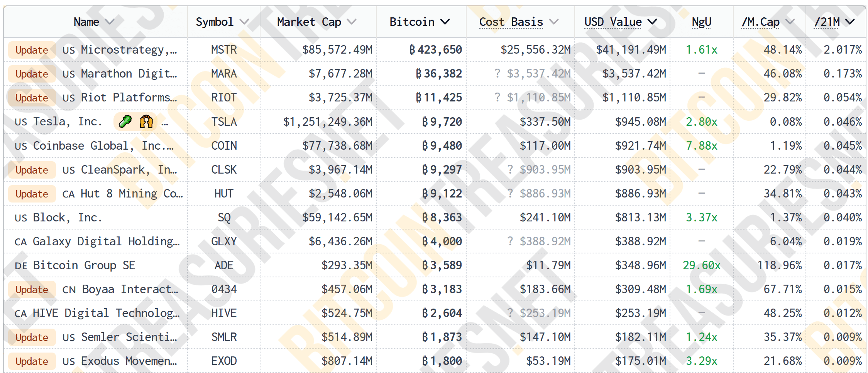Click Update button for Exodus Movement row
Screen dimensions: 868x373
32,361
